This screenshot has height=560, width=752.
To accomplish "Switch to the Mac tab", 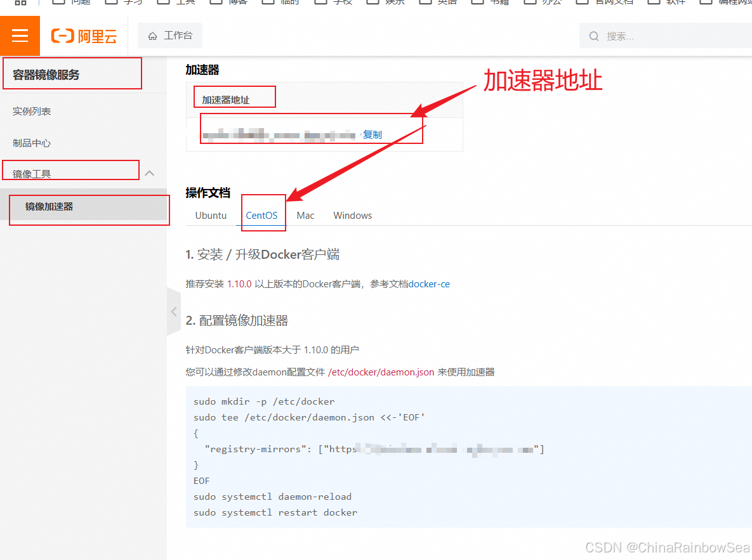I will [305, 215].
